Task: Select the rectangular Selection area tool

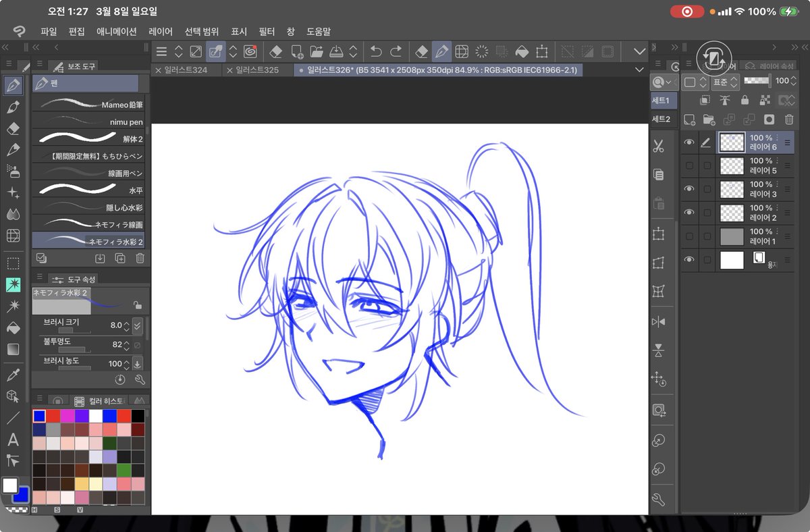Action: click(x=13, y=263)
